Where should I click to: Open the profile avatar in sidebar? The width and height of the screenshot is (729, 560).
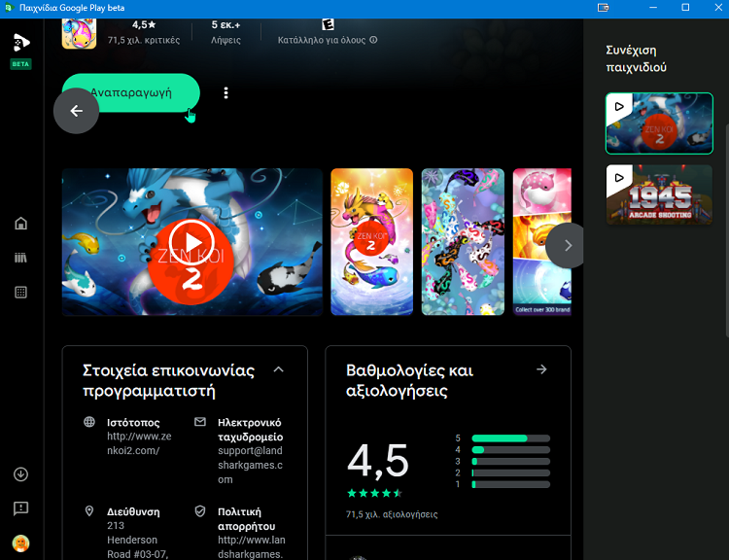pos(21,542)
